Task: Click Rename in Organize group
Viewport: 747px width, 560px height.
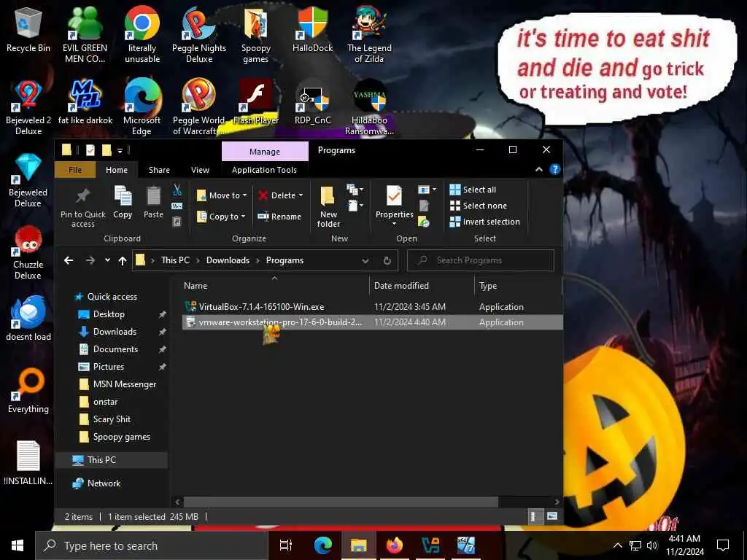Action: pyautogui.click(x=279, y=216)
